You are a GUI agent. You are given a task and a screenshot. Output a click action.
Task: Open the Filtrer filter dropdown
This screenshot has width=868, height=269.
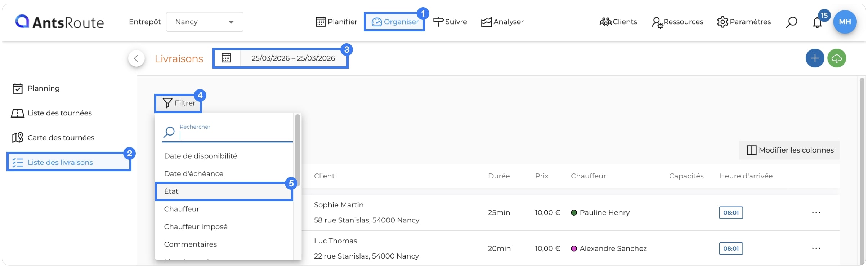[178, 103]
